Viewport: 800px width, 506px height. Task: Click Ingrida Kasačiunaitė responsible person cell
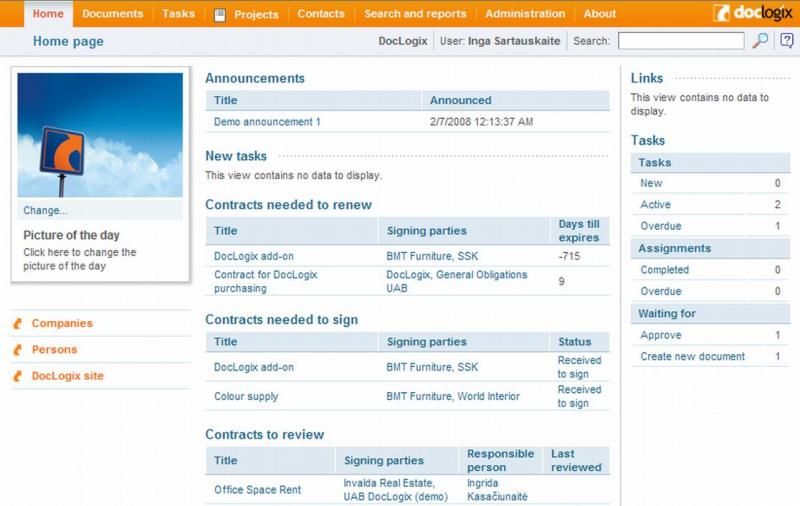497,490
